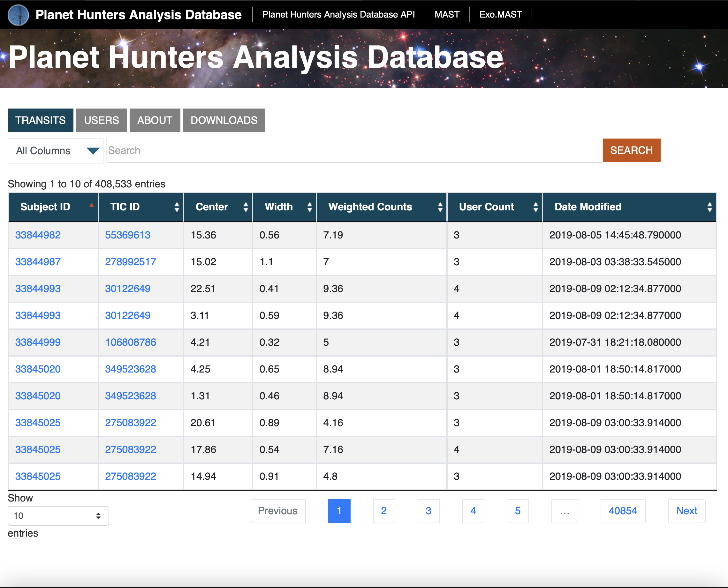
Task: Sort table by Center column arrows
Action: click(x=246, y=207)
